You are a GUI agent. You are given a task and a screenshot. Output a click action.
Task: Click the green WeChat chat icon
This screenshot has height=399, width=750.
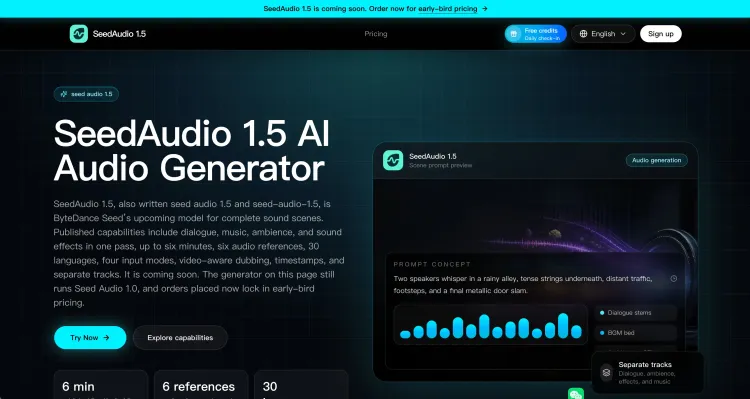pyautogui.click(x=576, y=394)
